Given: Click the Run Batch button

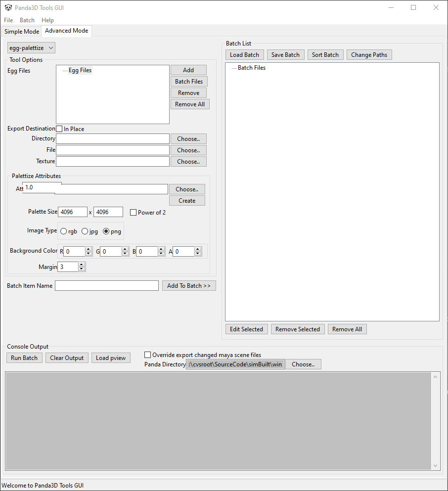Looking at the screenshot, I should (24, 358).
